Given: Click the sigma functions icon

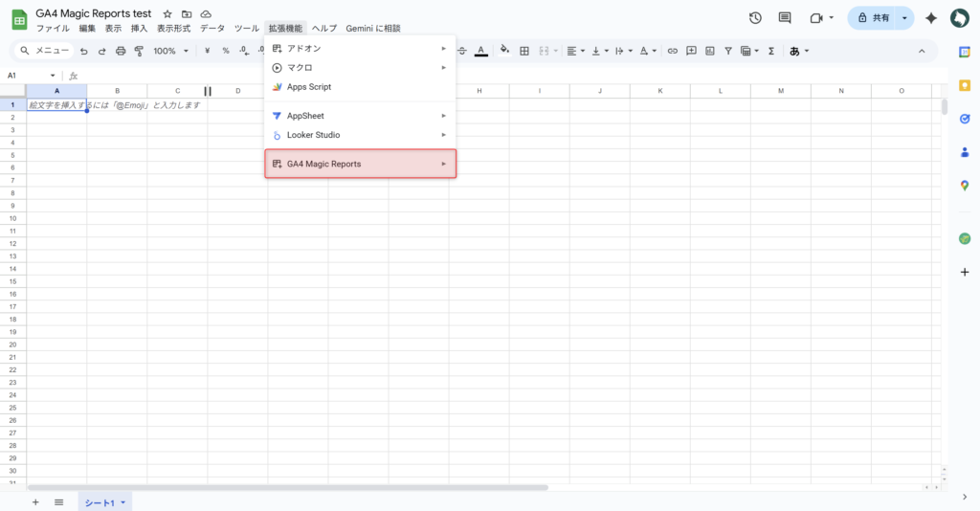Looking at the screenshot, I should coord(771,52).
